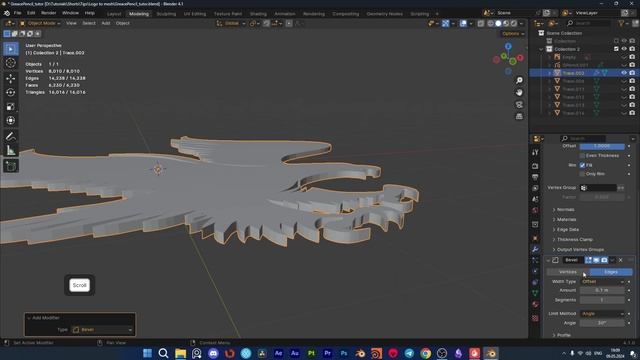Select the Select Box tool
The height and width of the screenshot is (360, 640).
tap(11, 49)
